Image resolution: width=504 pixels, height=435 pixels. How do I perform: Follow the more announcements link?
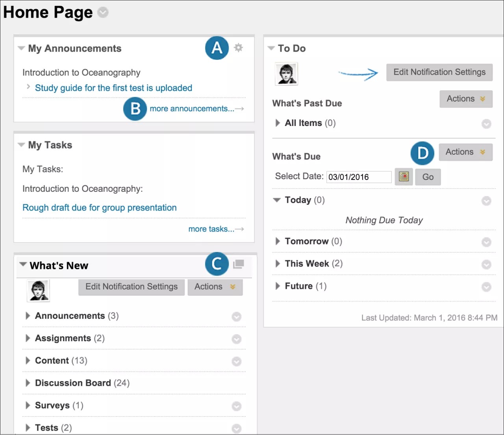click(x=193, y=109)
